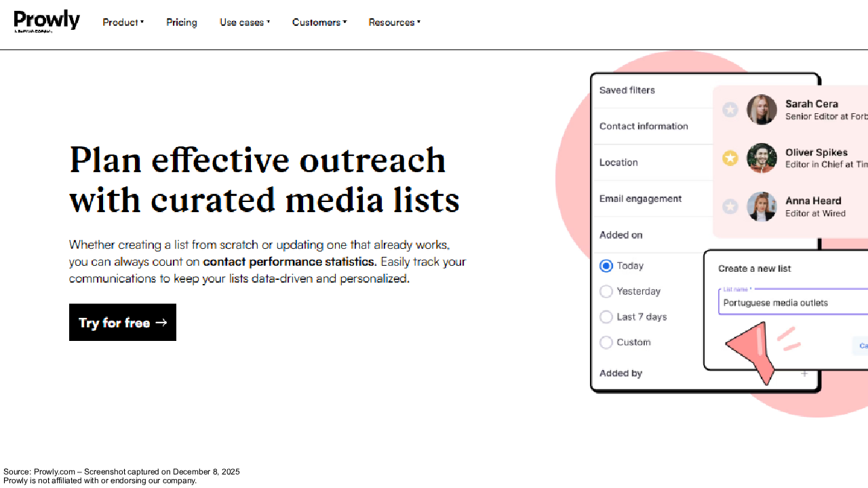Select the Today radio button
Image resolution: width=868 pixels, height=488 pixels.
pos(606,266)
